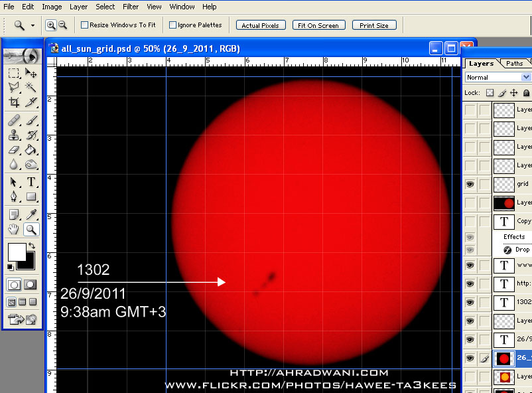Click the Actual Pixels button
Viewport: 532px width, 393px height.
pos(261,25)
